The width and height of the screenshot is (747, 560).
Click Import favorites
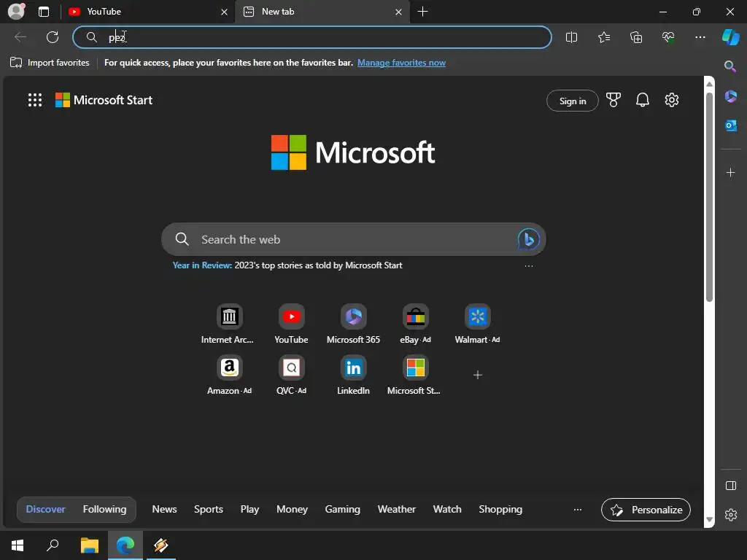[50, 63]
